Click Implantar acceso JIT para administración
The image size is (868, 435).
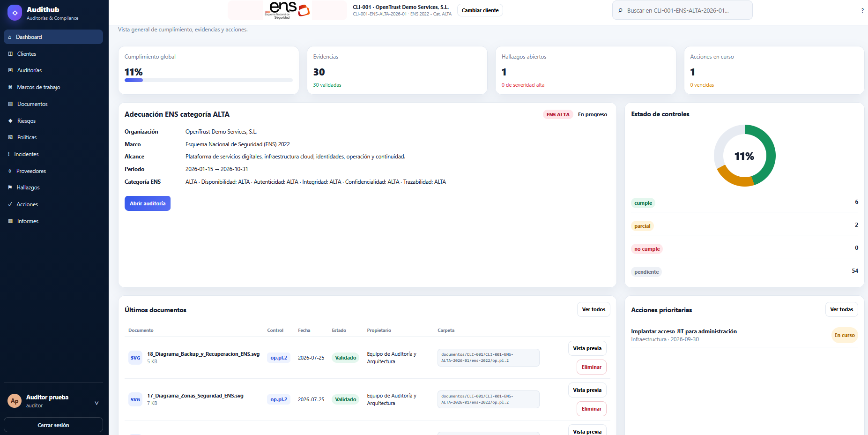point(684,331)
